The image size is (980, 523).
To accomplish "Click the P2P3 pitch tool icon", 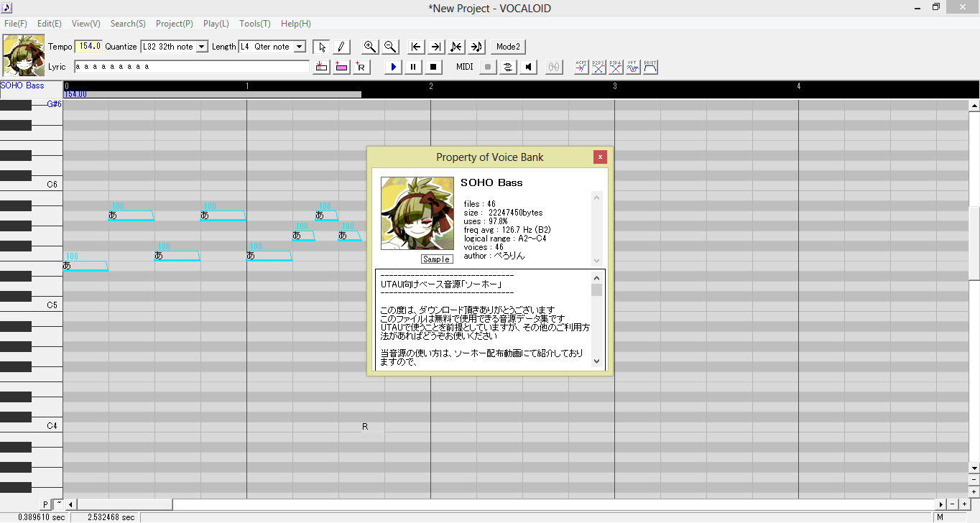I will [x=598, y=67].
